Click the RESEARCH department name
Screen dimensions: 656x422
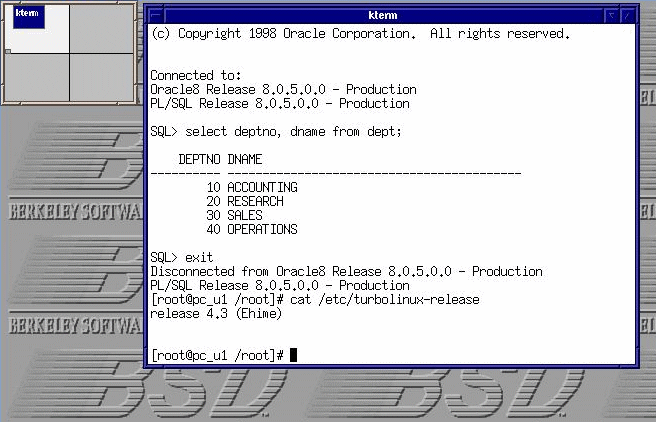click(x=255, y=202)
